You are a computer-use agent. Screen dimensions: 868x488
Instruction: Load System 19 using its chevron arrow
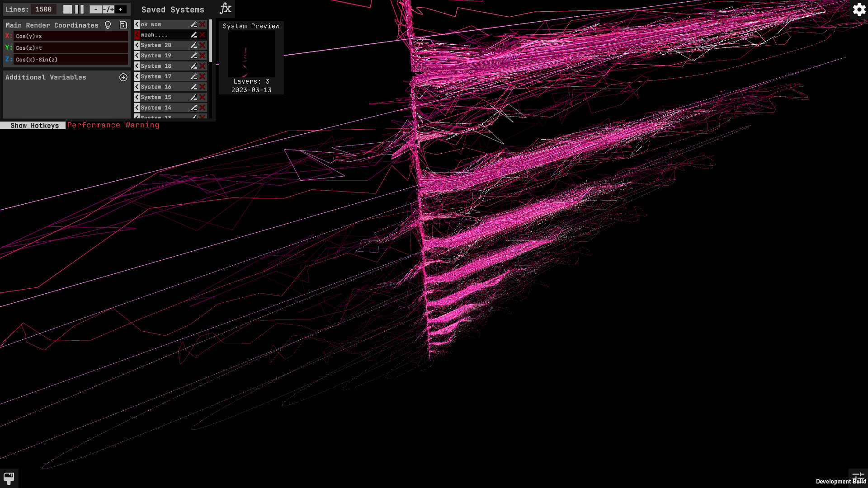pyautogui.click(x=137, y=56)
